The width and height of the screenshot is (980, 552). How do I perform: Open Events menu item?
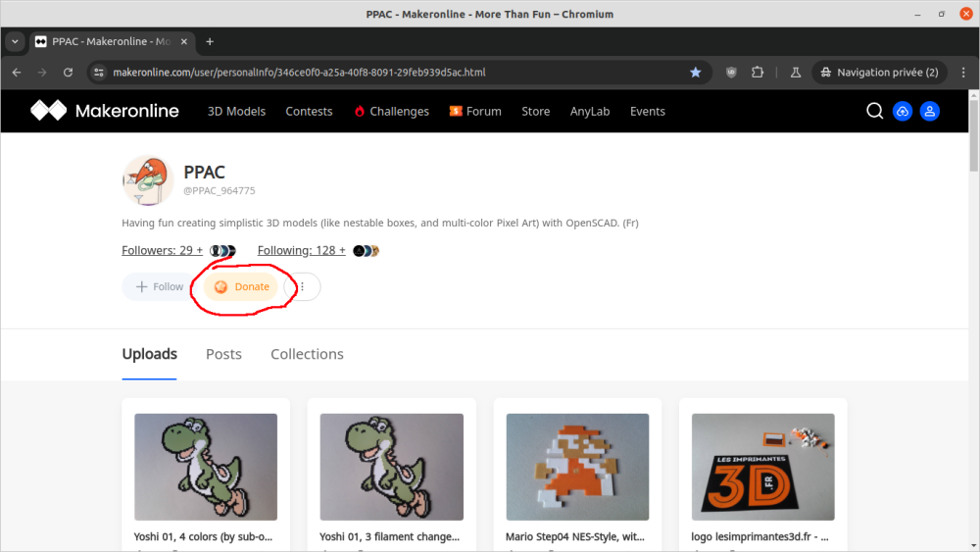pos(648,111)
